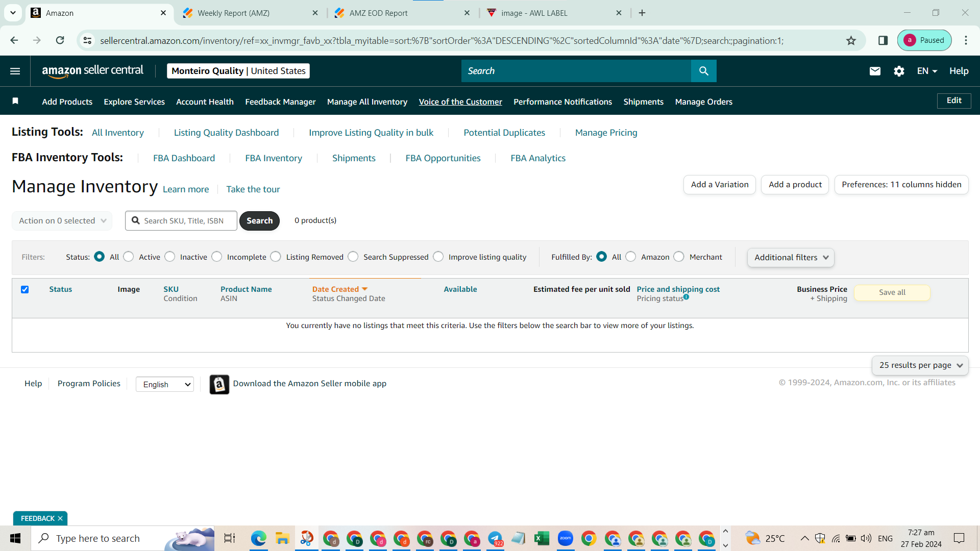Focus the header Search input box
Screen dimensions: 980x551
(576, 71)
